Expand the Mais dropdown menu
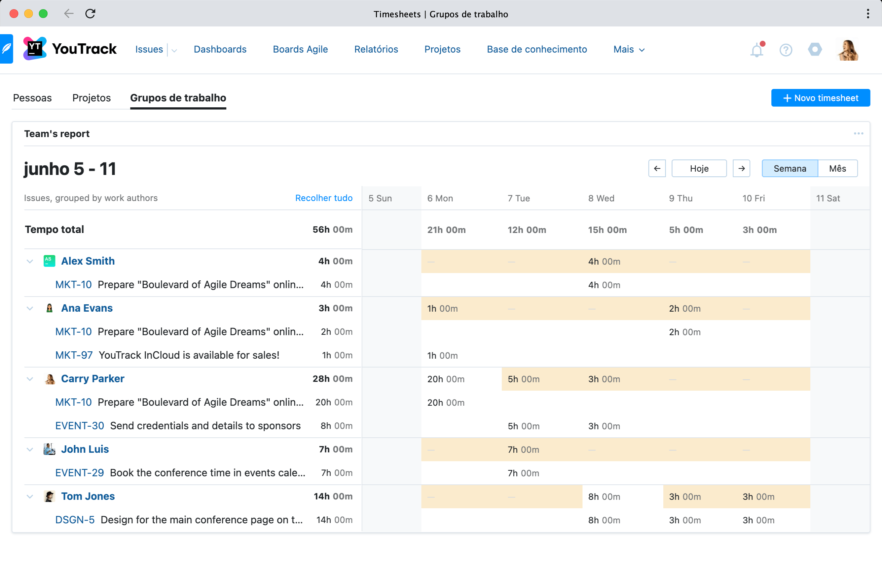This screenshot has height=588, width=882. pyautogui.click(x=628, y=50)
